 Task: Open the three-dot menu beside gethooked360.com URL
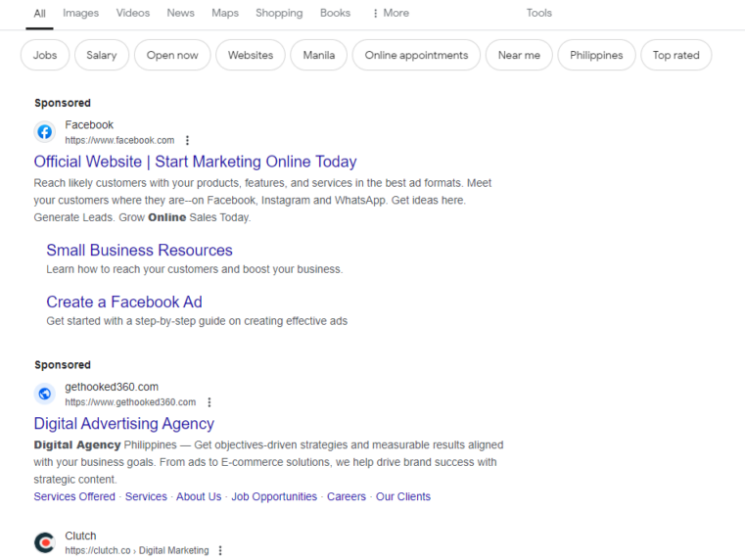click(210, 402)
